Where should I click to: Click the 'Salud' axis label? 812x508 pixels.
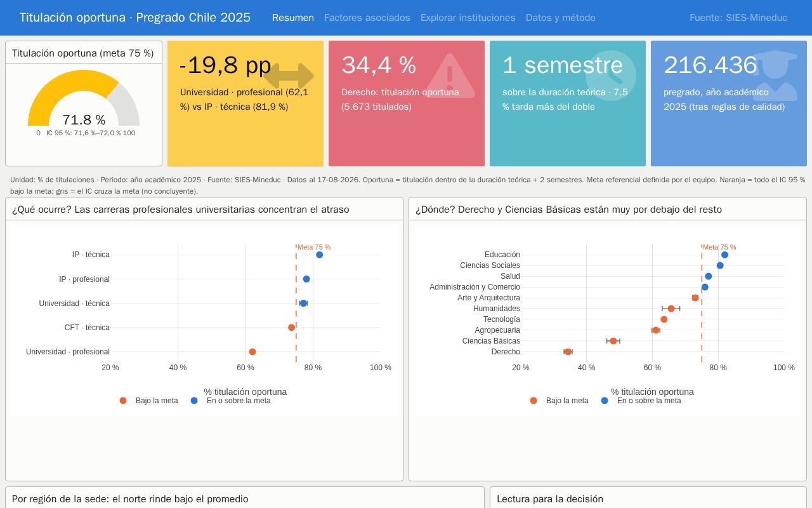510,276
